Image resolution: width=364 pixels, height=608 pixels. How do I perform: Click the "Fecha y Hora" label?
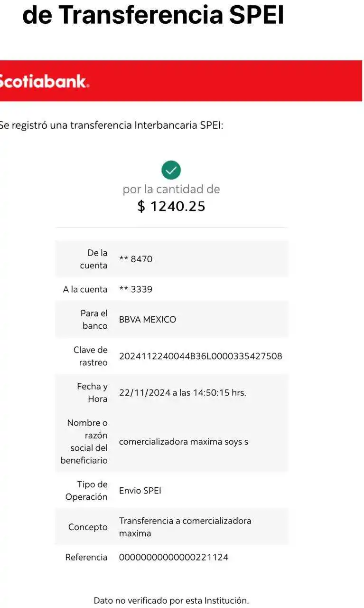tap(93, 393)
